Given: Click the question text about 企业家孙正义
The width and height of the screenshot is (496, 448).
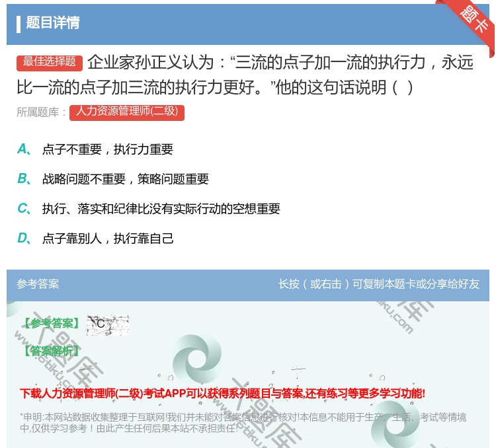Looking at the screenshot, I should pos(245,75).
